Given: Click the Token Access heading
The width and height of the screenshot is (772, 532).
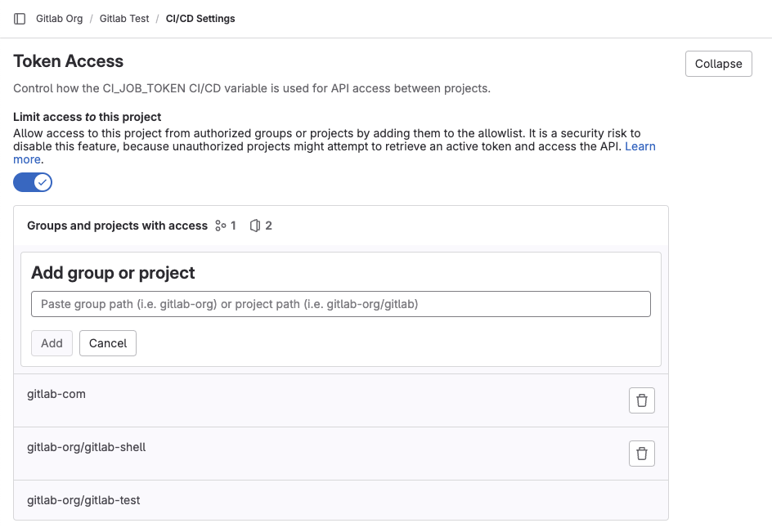Looking at the screenshot, I should pos(68,61).
